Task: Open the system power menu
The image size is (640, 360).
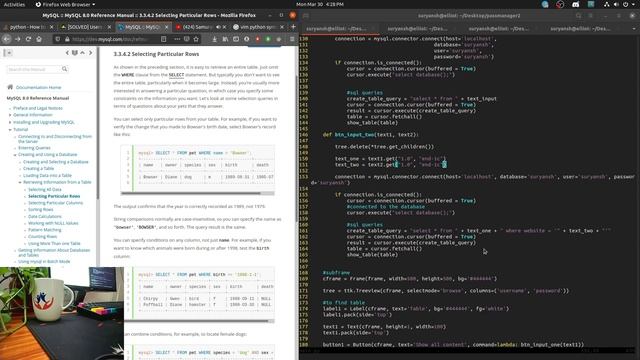Action: [625, 4]
